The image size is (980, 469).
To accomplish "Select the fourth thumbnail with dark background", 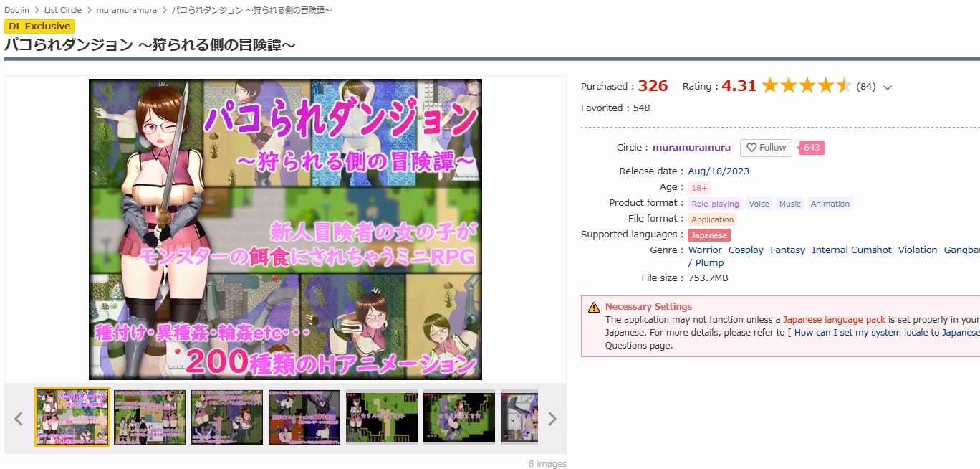I will point(304,417).
